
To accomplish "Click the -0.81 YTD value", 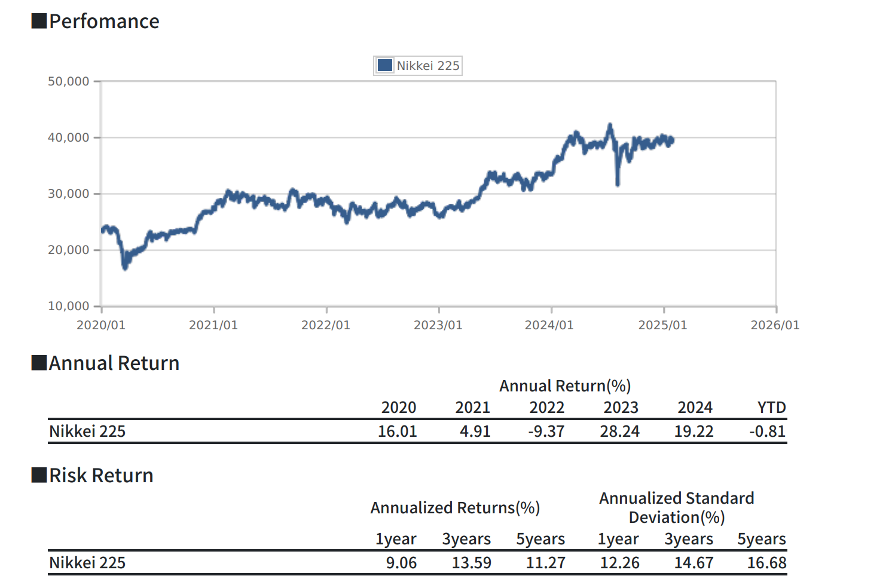I will click(768, 431).
